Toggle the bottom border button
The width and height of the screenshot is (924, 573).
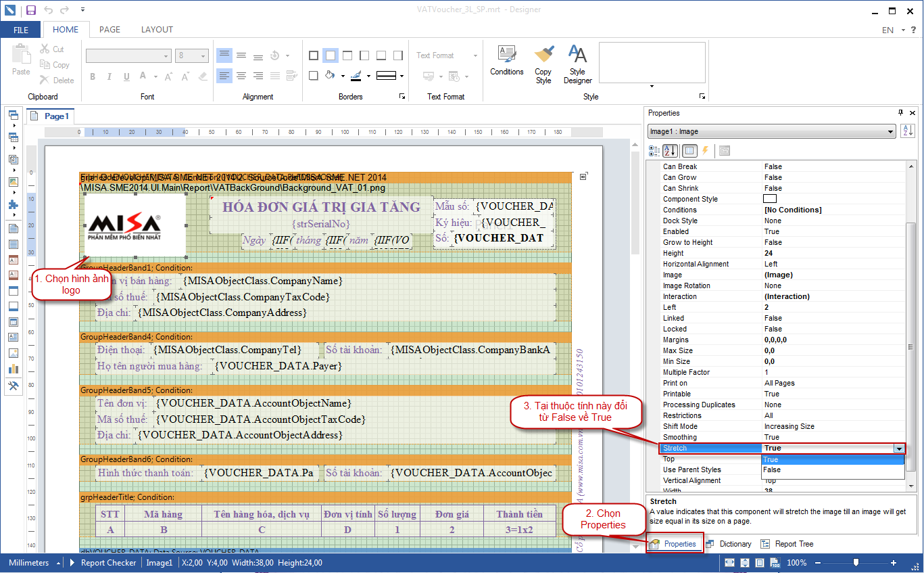click(x=381, y=55)
